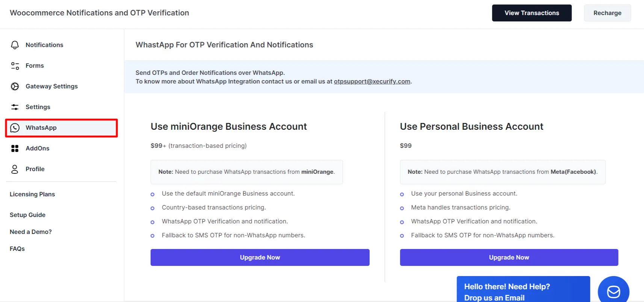Click the AddOns grid icon

15,149
